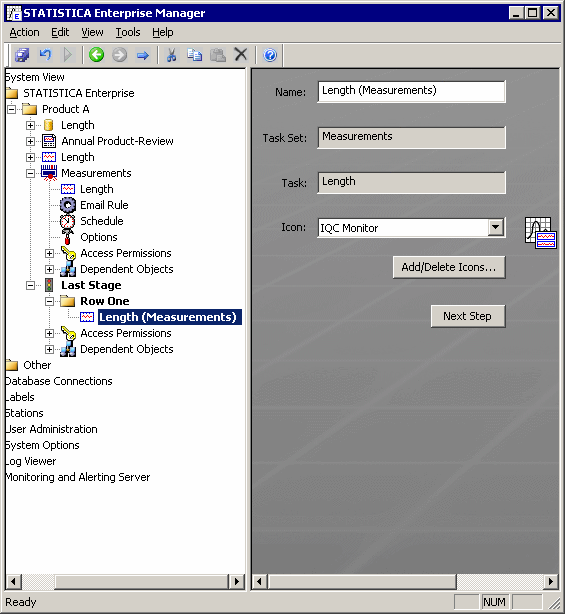Open the Icon dropdown showing IQC Monitor

click(x=496, y=227)
